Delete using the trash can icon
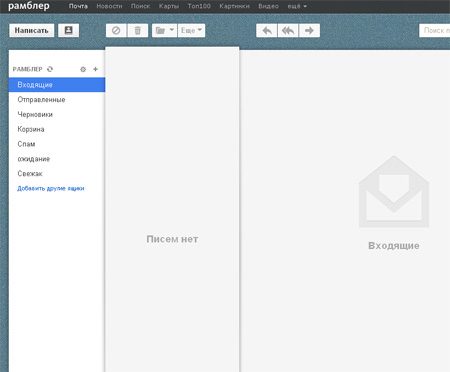Image resolution: width=450 pixels, height=372 pixels. click(x=137, y=30)
